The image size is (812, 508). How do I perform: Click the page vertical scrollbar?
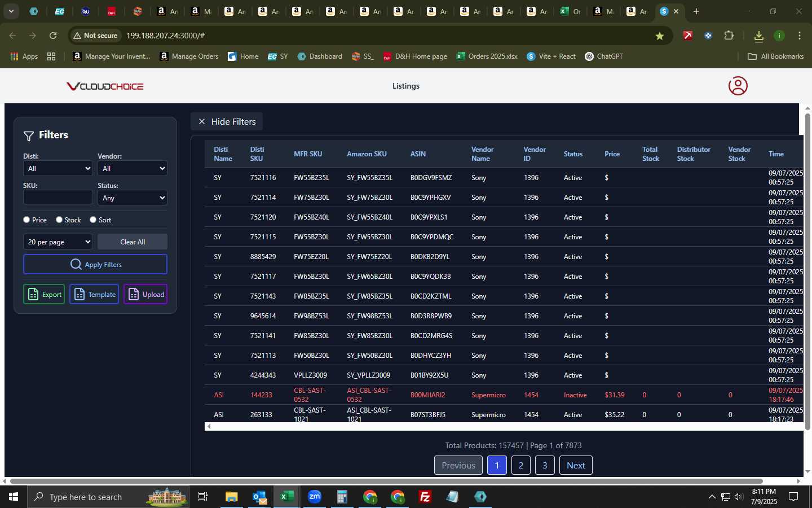(807, 272)
